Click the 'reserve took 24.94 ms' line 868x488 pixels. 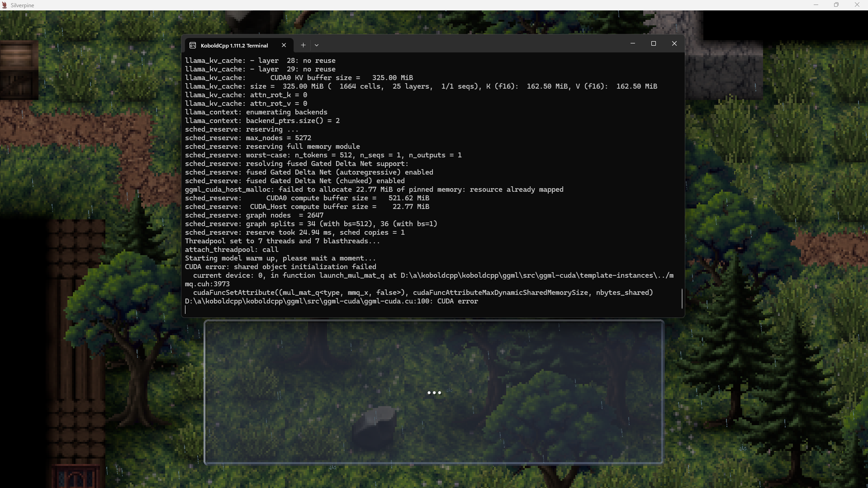point(295,232)
